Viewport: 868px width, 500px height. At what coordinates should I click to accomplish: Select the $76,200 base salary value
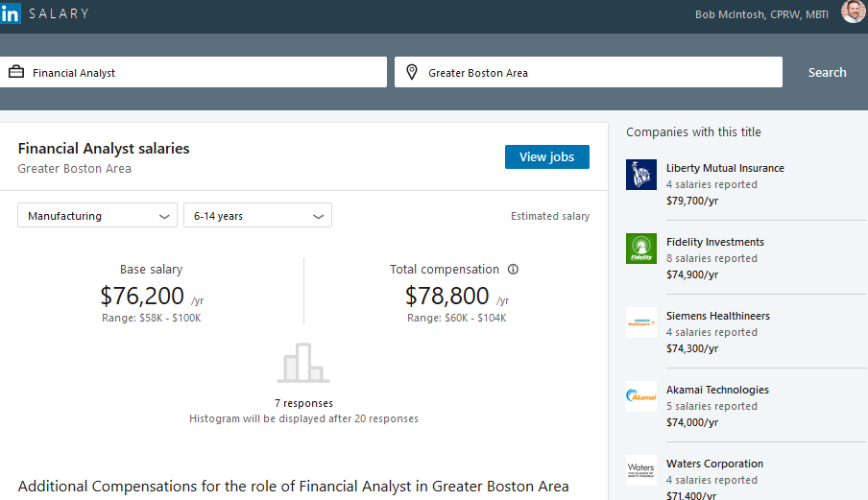[142, 296]
